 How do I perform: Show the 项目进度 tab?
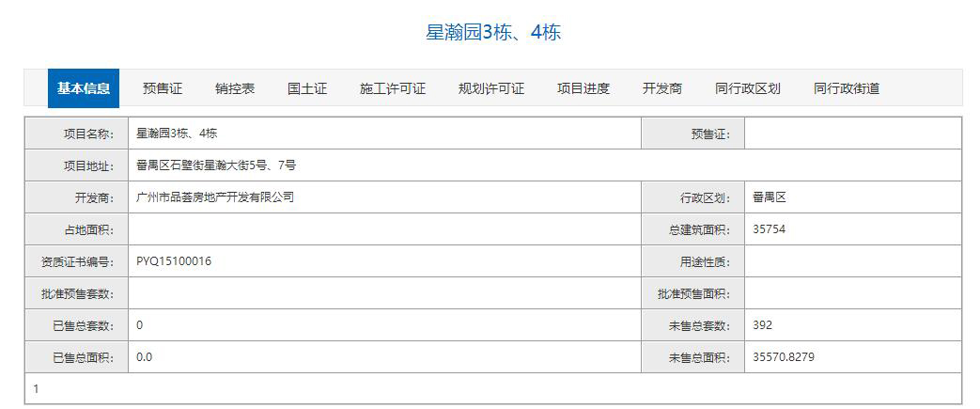[x=583, y=88]
